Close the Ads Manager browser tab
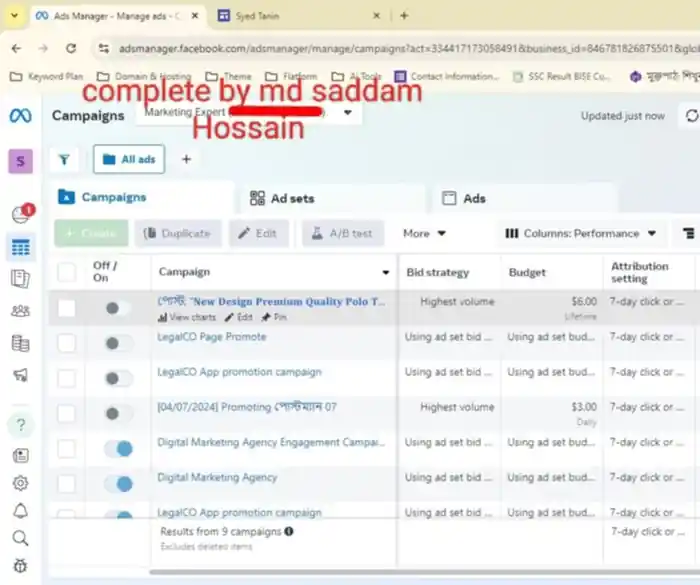 [x=195, y=16]
